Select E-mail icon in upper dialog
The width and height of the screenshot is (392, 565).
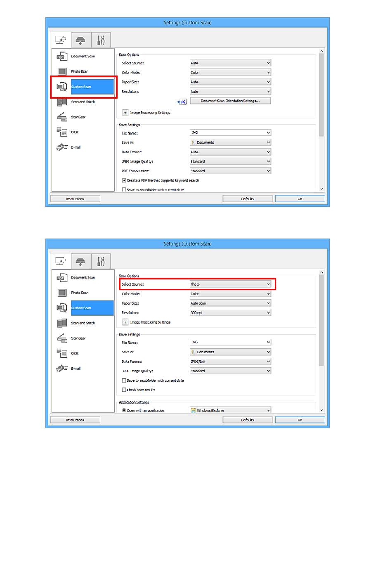coord(62,147)
